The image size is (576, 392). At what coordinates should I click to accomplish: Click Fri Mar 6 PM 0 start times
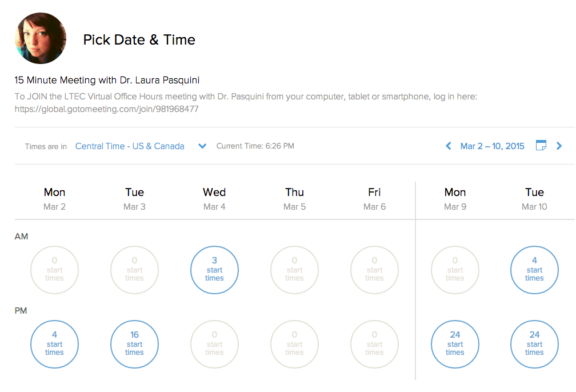pos(374,344)
